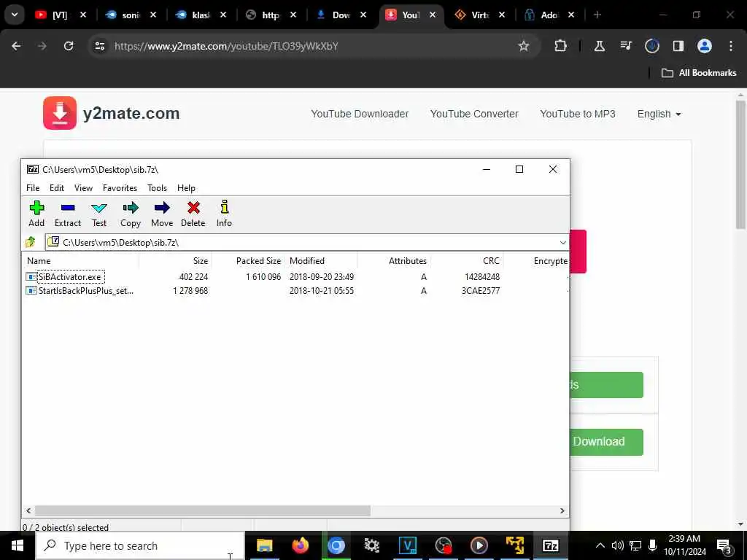Expand the 7-Zip address path dropdown
This screenshot has width=747, height=560.
pyautogui.click(x=562, y=243)
